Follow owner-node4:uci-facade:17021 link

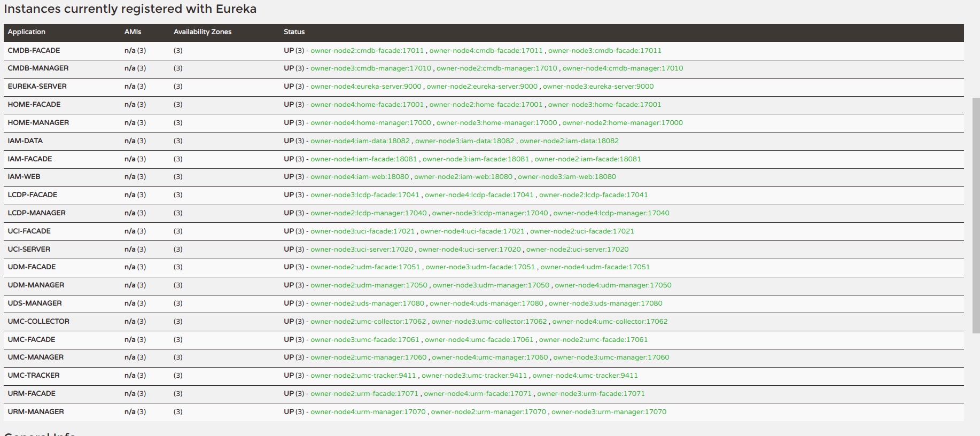pos(472,231)
